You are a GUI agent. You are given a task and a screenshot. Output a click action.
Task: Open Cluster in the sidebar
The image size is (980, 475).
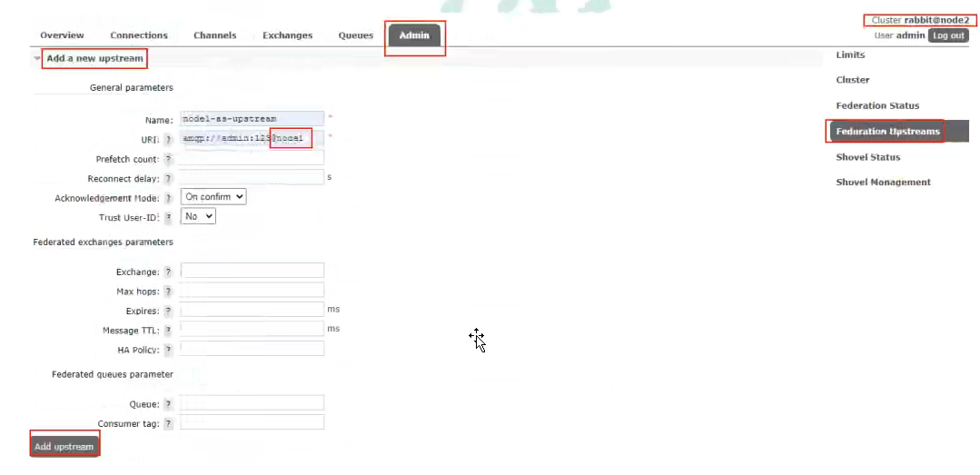(x=853, y=80)
